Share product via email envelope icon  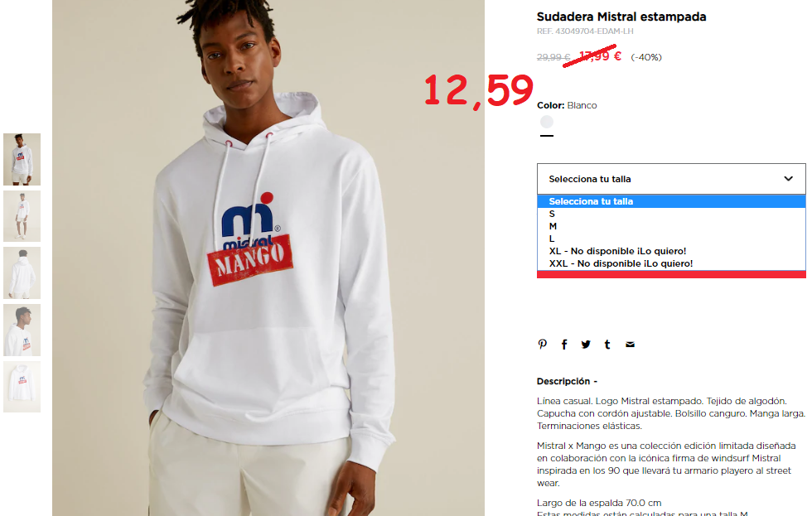[x=630, y=345]
